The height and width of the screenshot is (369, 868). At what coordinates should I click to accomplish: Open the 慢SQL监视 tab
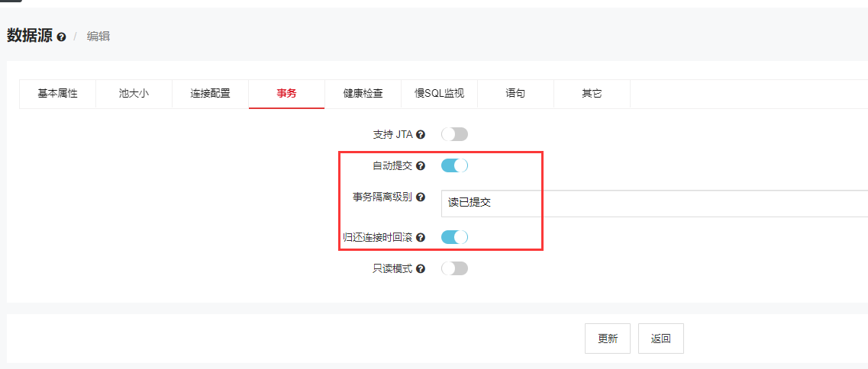439,94
